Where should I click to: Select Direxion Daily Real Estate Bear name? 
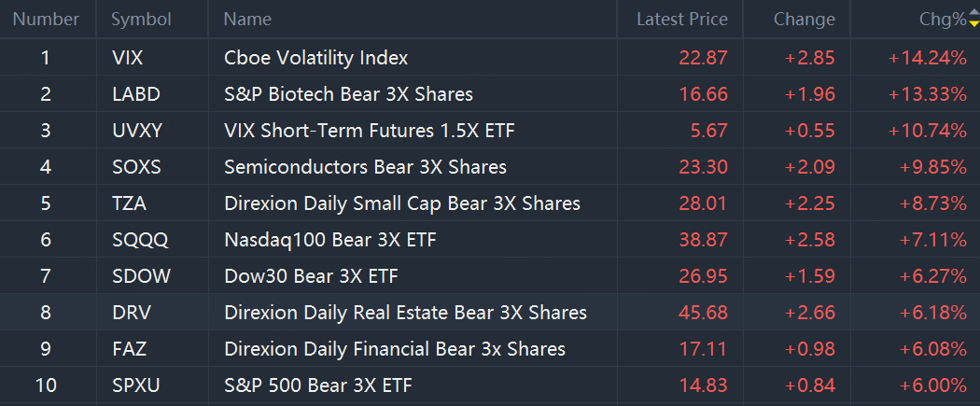405,313
